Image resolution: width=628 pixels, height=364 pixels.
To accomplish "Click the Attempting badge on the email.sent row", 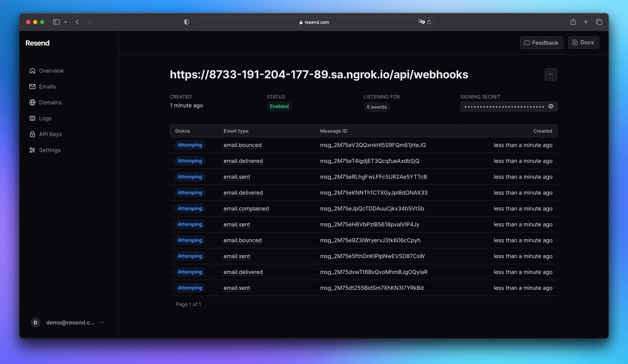I will (190, 177).
